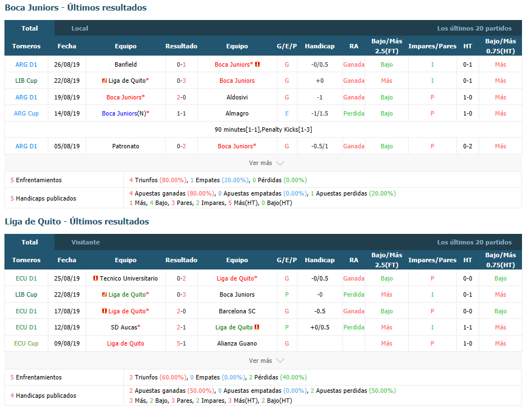Open ECU D1 link in 12/08/19 row

pos(26,327)
